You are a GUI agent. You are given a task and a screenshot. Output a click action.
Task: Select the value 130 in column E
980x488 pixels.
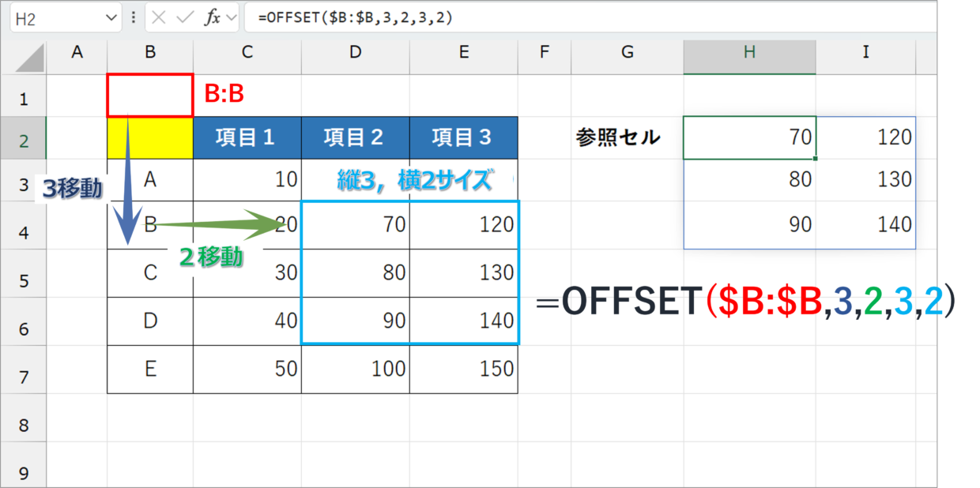tap(464, 273)
